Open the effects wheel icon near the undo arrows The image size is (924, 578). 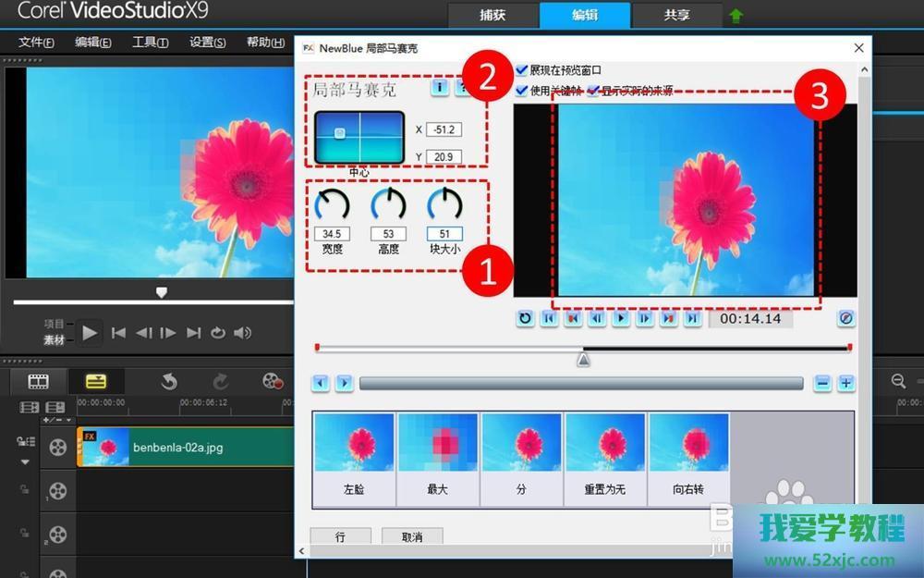[x=273, y=380]
